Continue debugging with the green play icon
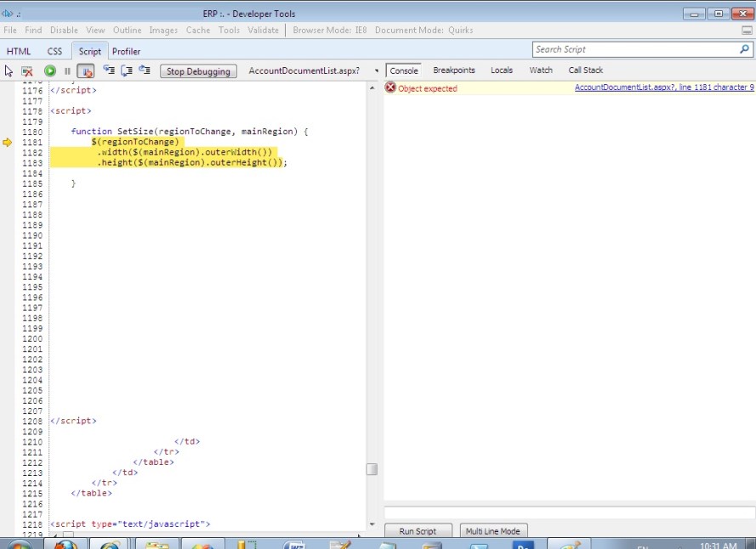This screenshot has width=756, height=549. pyautogui.click(x=49, y=71)
